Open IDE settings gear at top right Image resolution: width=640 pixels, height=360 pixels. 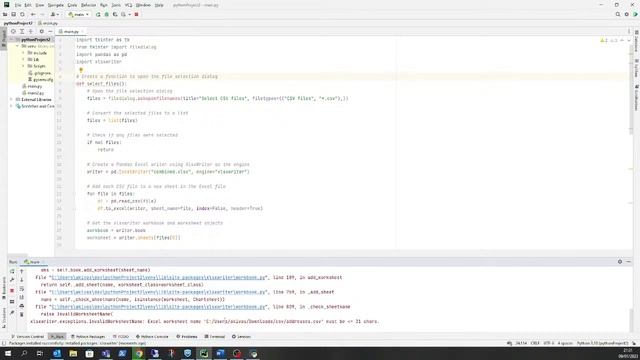(627, 14)
